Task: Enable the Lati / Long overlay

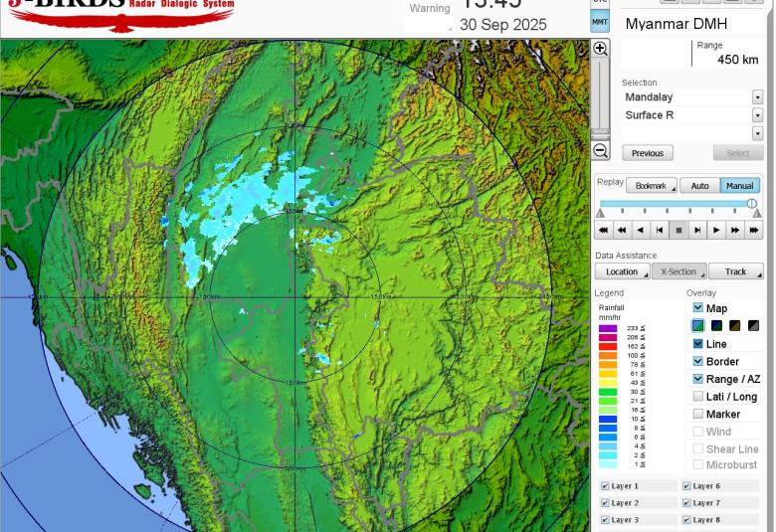Action: pyautogui.click(x=697, y=397)
